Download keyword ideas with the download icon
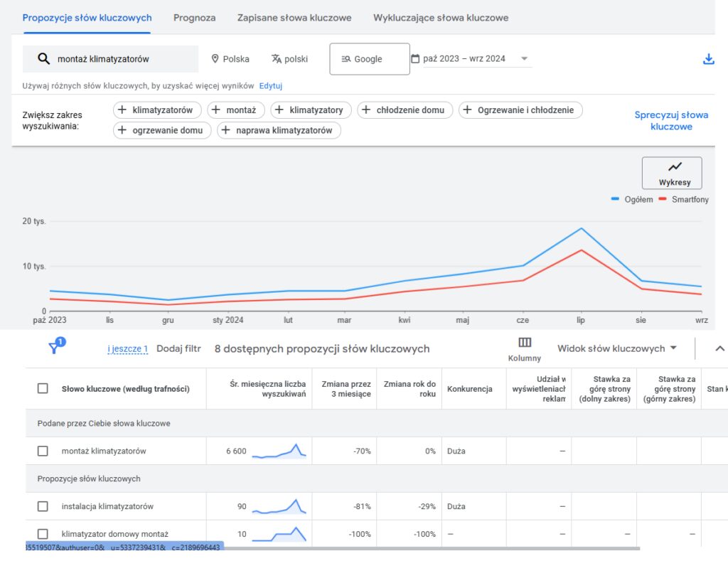The height and width of the screenshot is (578, 728). [x=708, y=59]
